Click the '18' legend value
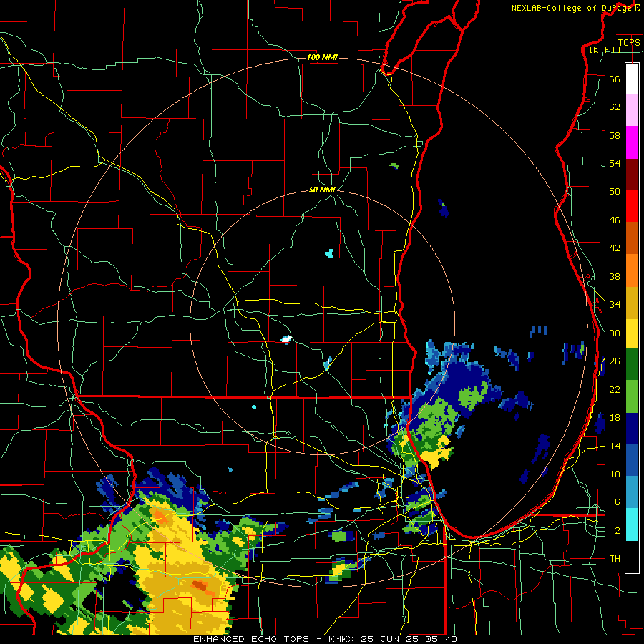The image size is (644, 644). (615, 418)
